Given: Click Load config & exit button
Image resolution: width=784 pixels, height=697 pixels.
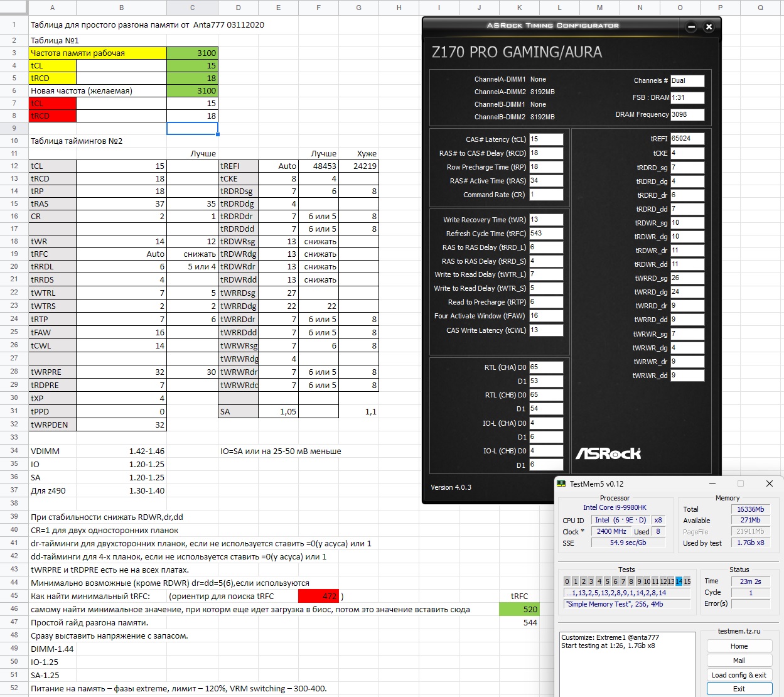Looking at the screenshot, I should (x=739, y=675).
